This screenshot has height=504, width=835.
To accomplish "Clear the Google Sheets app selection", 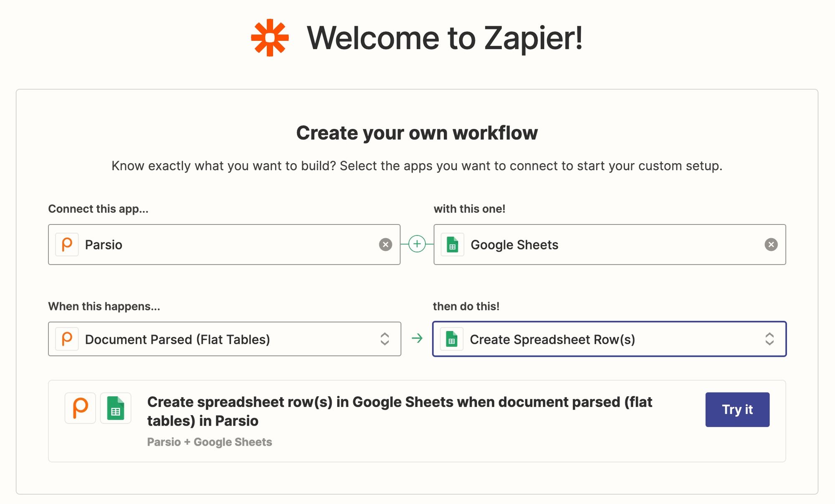I will coord(771,244).
